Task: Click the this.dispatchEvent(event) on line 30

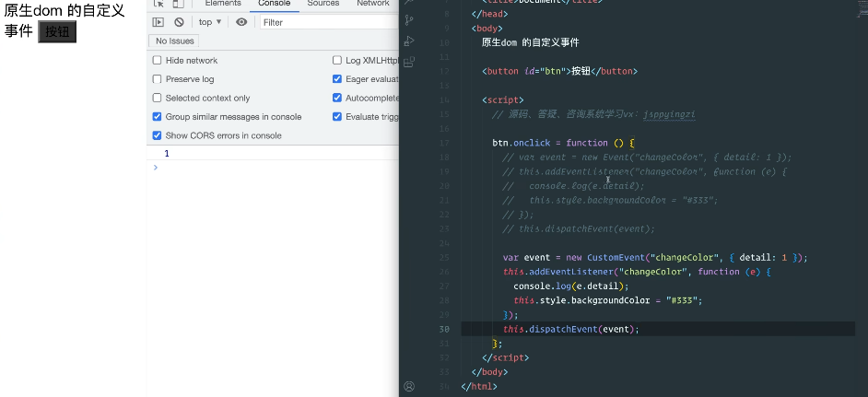Action: 570,330
